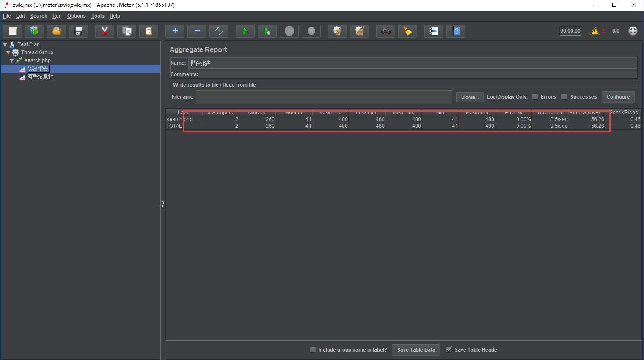Screen dimensions: 644x360
Task: Click the Stop test icon
Action: pyautogui.click(x=289, y=31)
